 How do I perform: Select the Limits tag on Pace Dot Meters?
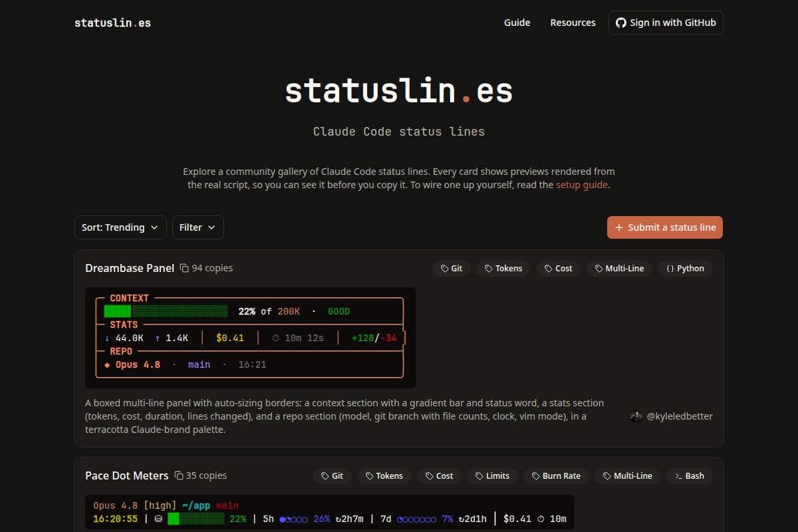(493, 476)
